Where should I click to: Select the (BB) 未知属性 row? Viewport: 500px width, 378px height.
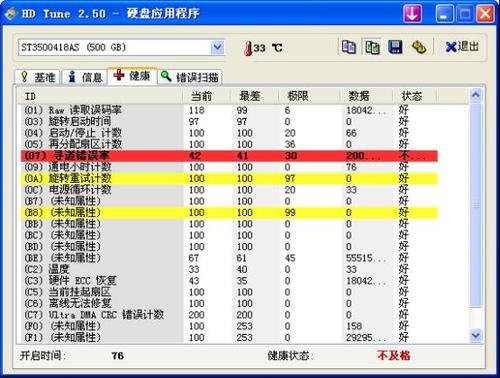pyautogui.click(x=229, y=224)
